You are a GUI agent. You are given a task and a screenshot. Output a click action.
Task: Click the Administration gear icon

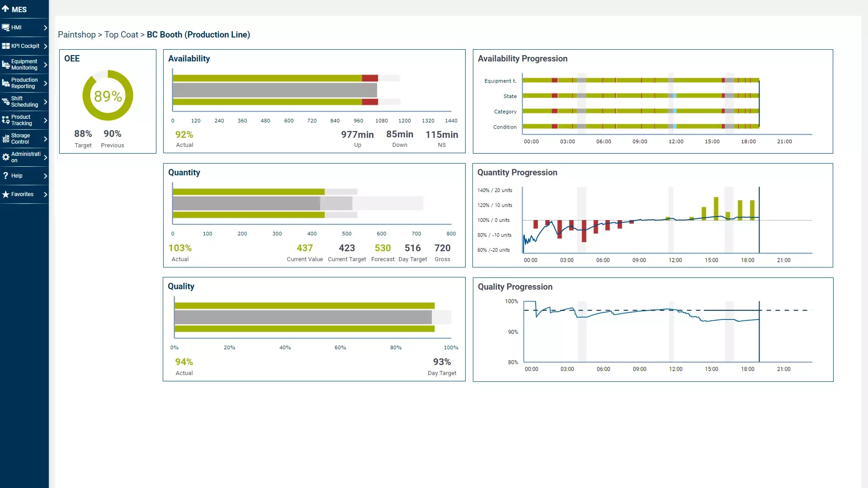point(6,157)
